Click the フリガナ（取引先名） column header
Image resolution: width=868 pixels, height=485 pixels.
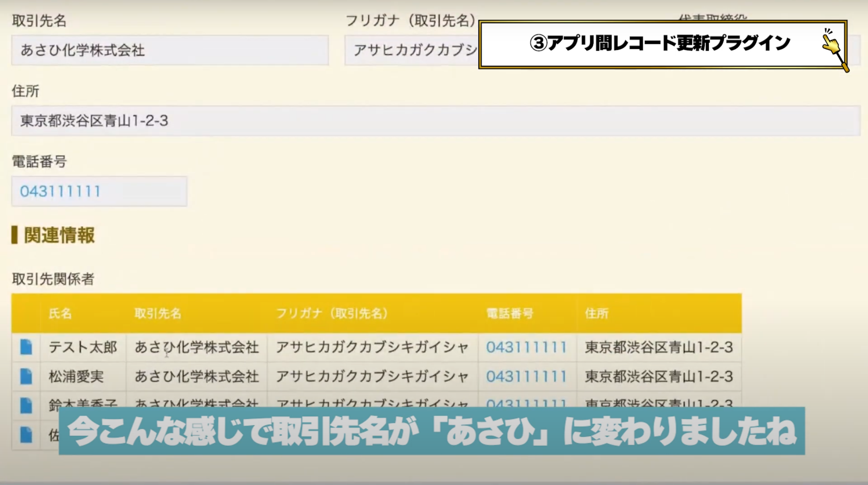coord(332,313)
